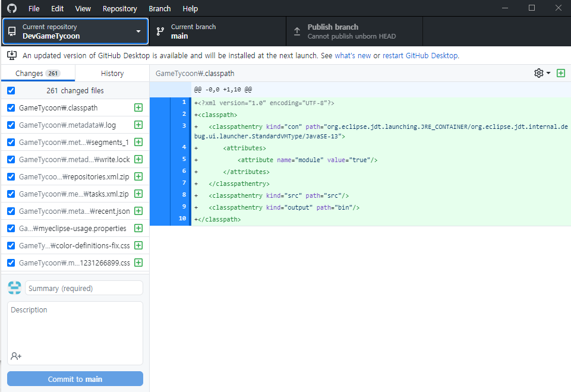Click the upload arrow icon for Publish branch
This screenshot has width=571, height=392.
[297, 31]
